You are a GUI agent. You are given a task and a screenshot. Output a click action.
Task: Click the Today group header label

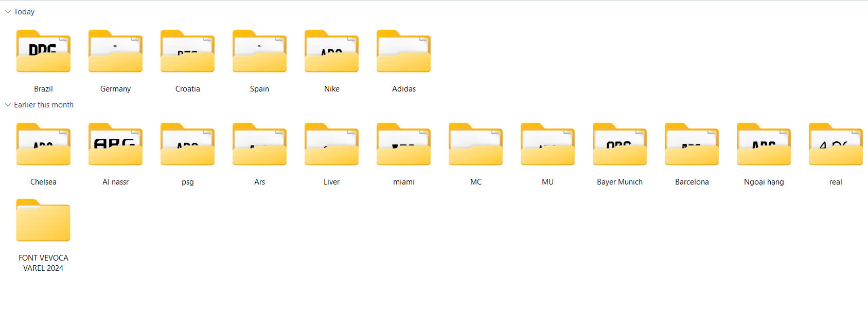24,12
